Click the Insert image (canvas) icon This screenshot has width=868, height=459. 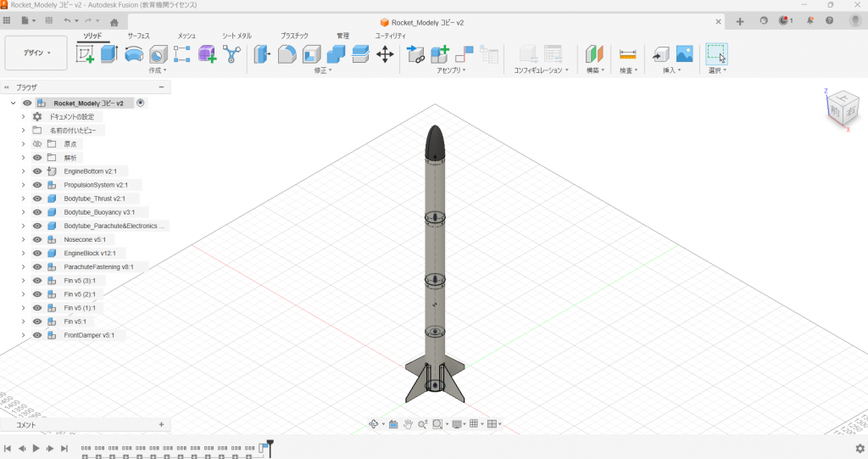pyautogui.click(x=684, y=54)
